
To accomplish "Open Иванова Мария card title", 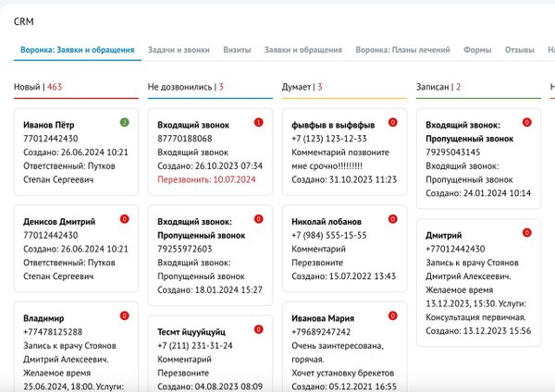I will point(322,318).
